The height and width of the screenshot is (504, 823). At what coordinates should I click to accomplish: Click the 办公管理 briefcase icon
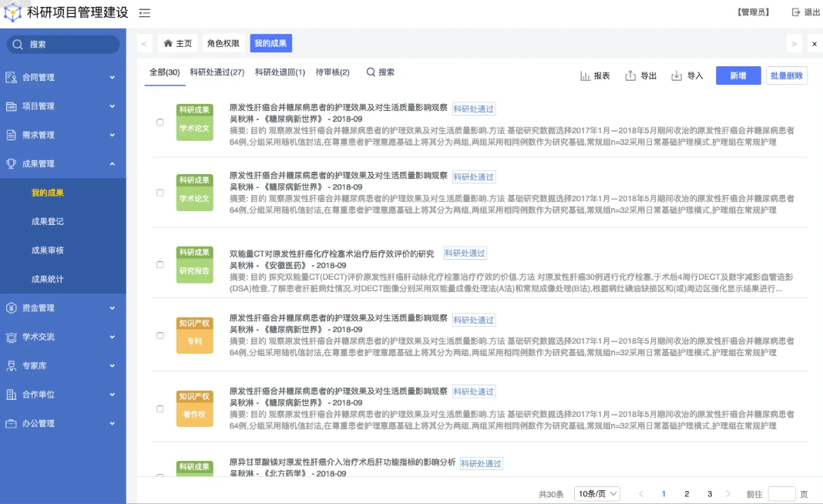click(x=11, y=423)
